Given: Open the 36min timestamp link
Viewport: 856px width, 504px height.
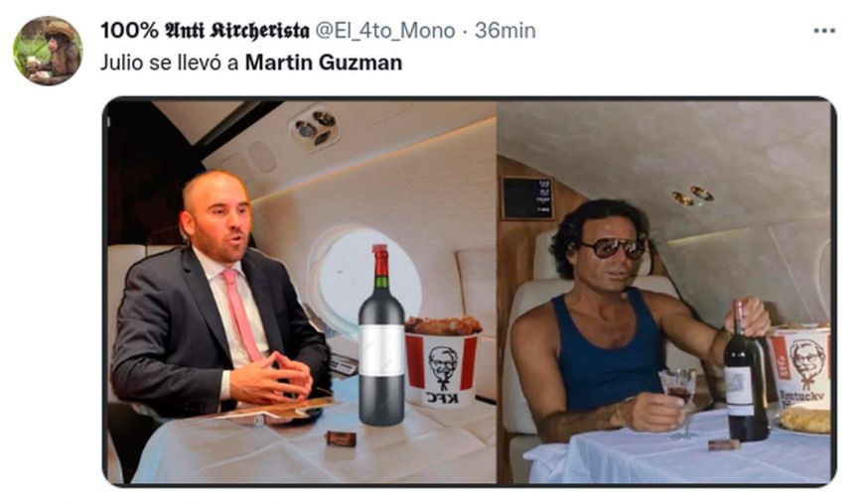Looking at the screenshot, I should (x=505, y=31).
